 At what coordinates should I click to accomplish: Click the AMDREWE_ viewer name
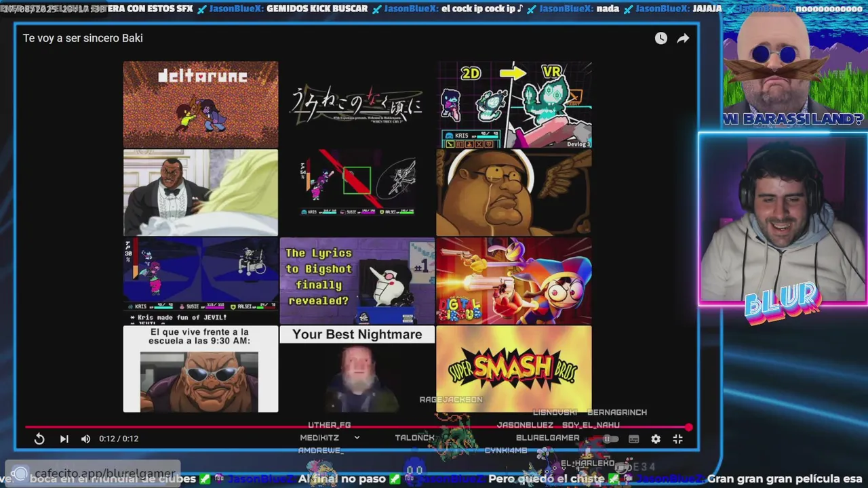pyautogui.click(x=321, y=451)
